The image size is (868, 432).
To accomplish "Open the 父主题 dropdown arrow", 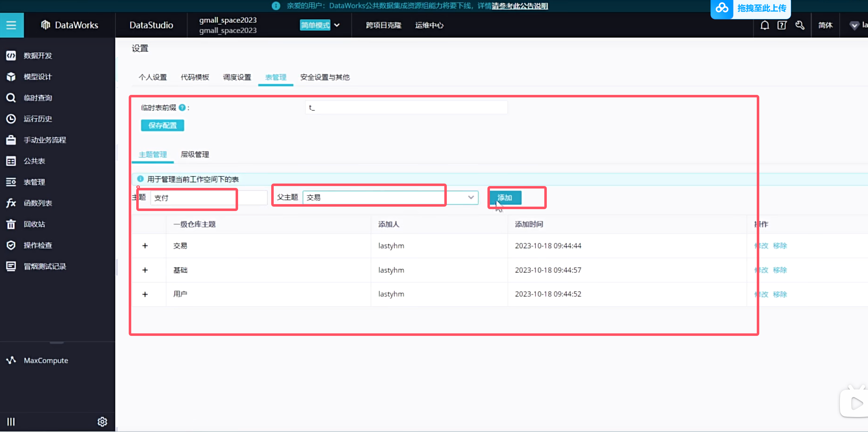I will [x=471, y=197].
